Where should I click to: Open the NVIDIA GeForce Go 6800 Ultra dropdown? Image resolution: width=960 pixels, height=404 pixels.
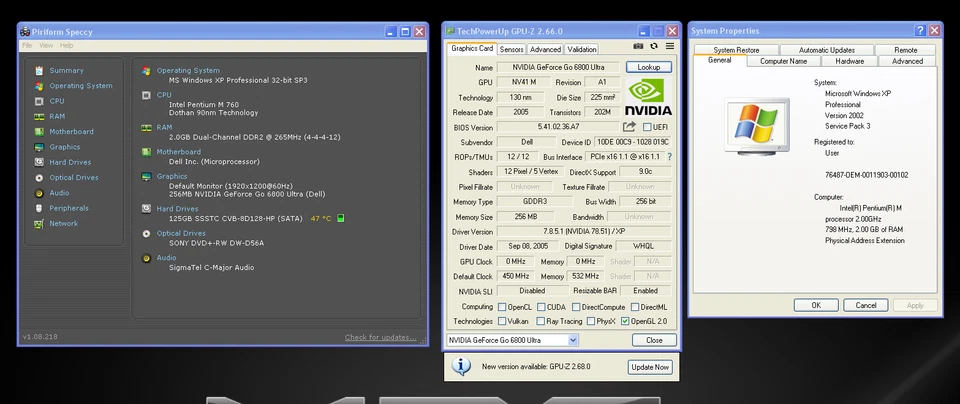(x=573, y=340)
